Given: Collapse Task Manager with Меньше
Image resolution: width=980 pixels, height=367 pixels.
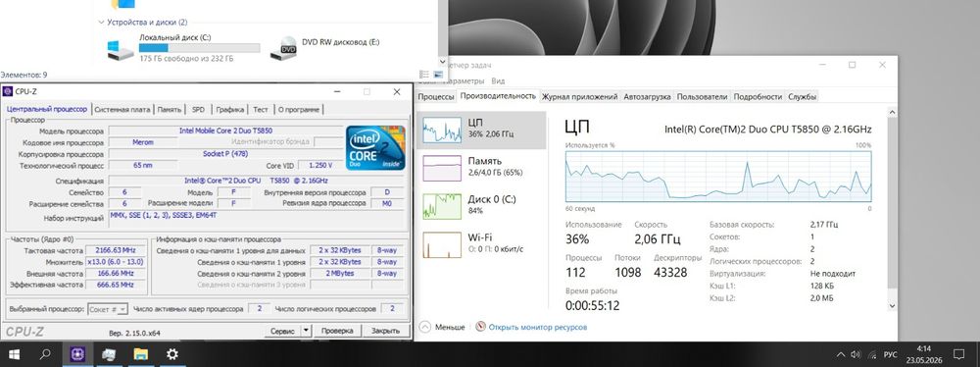Looking at the screenshot, I should click(443, 327).
